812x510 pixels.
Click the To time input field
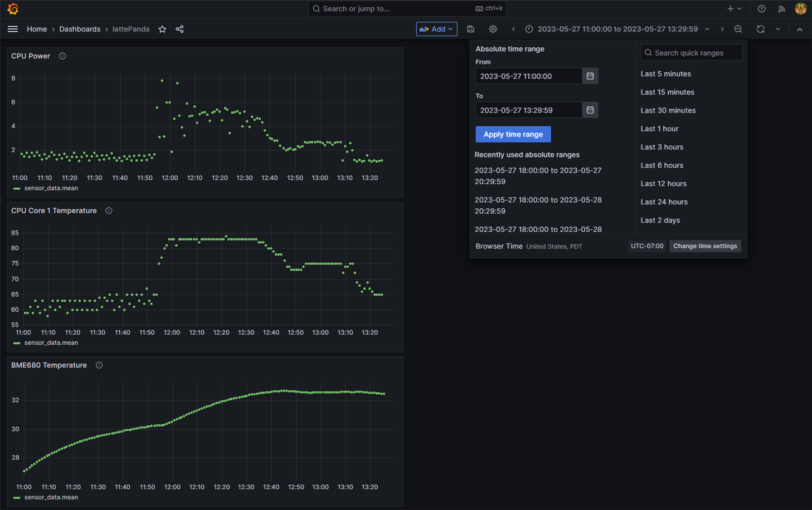(x=528, y=110)
